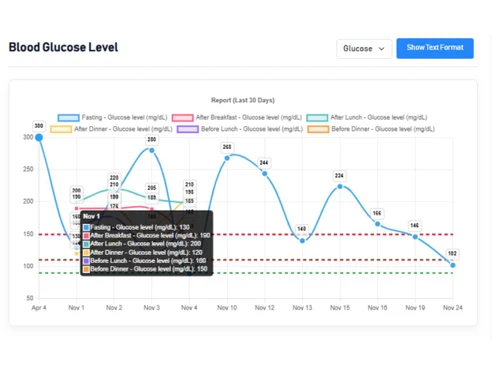Click the 250 y-axis label

(28, 169)
